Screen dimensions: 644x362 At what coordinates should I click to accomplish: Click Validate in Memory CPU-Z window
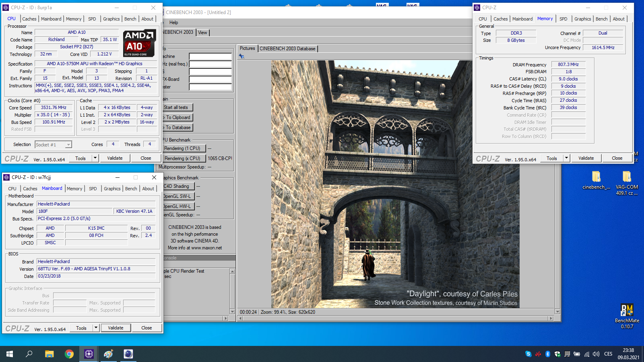(x=586, y=158)
